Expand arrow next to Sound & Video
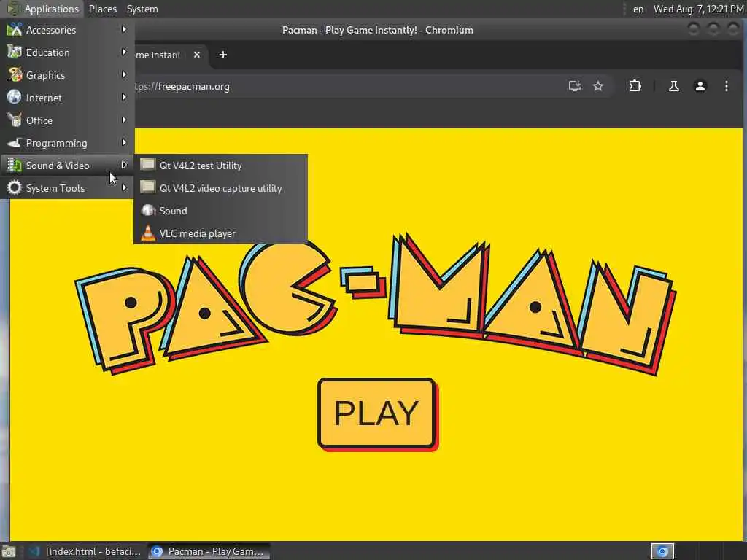Image resolution: width=747 pixels, height=560 pixels. 124,165
